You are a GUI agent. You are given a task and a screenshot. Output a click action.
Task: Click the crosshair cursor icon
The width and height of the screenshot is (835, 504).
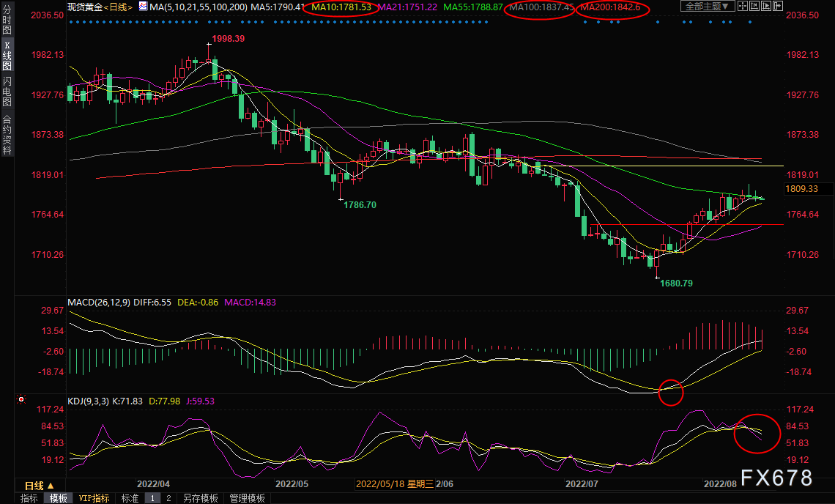coord(743,6)
